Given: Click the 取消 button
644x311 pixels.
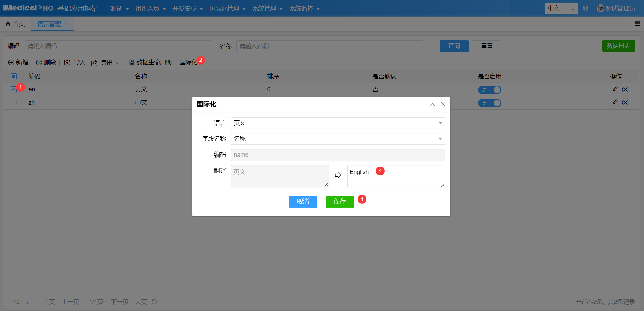Looking at the screenshot, I should coord(303,202).
